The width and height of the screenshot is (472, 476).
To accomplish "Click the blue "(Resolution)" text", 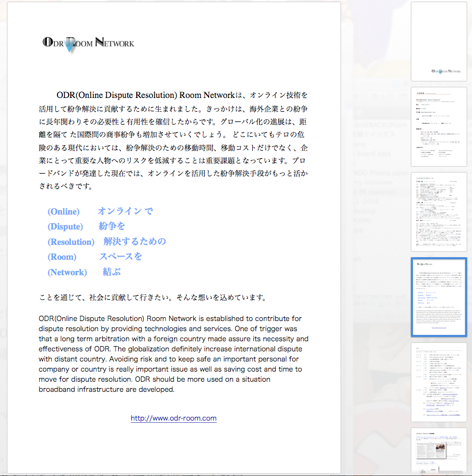I will coord(71,242).
